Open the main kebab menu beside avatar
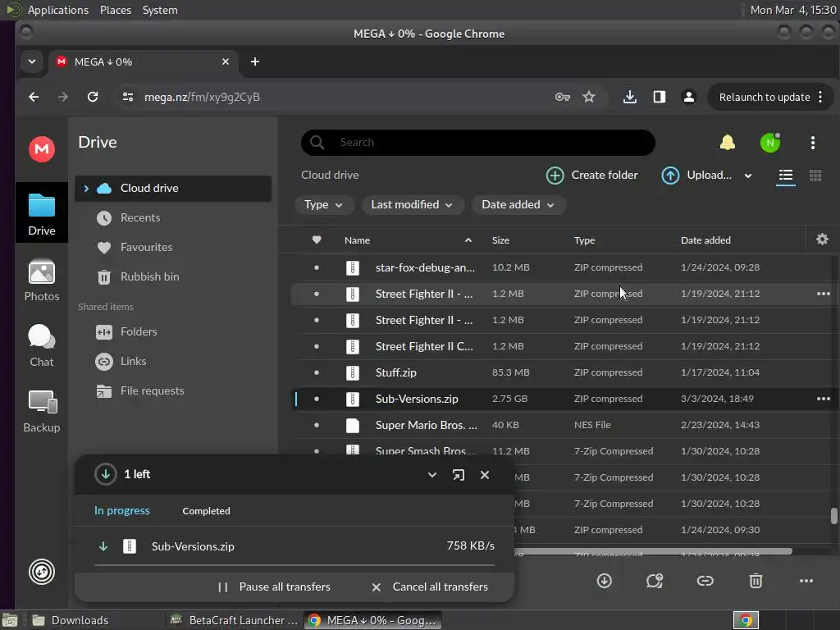The height and width of the screenshot is (630, 840). [x=813, y=143]
